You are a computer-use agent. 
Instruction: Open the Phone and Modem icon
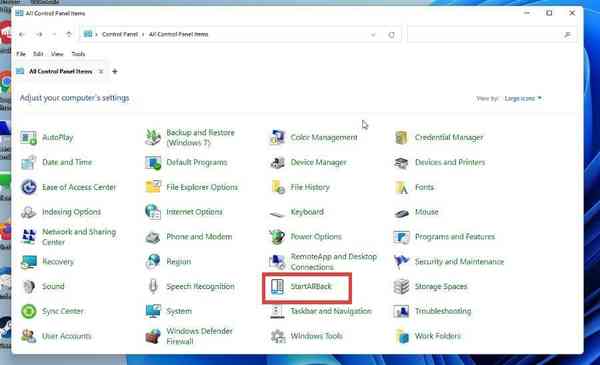pyautogui.click(x=153, y=237)
